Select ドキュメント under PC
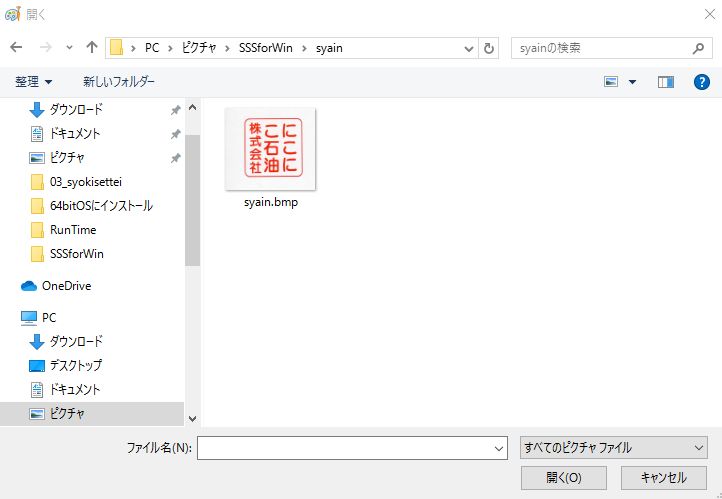722x499 pixels. pos(75,389)
